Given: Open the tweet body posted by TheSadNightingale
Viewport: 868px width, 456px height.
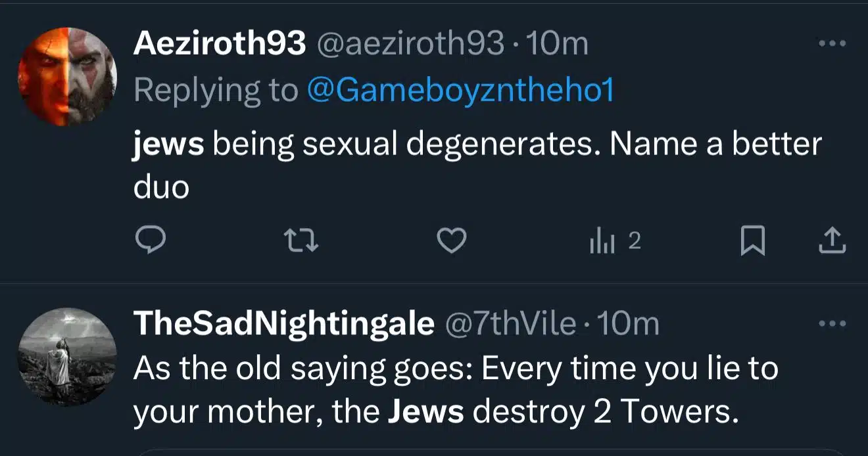Looking at the screenshot, I should [455, 390].
